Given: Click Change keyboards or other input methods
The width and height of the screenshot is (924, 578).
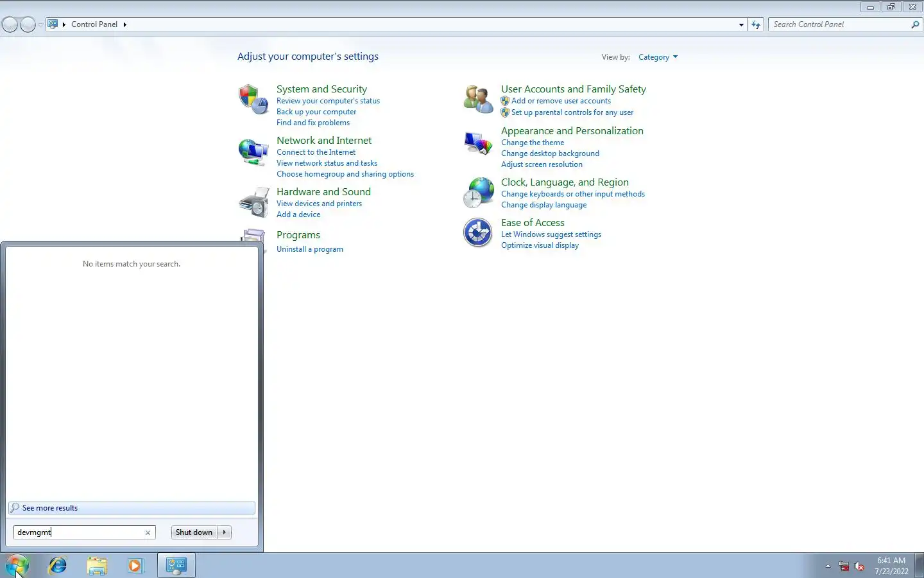Looking at the screenshot, I should pyautogui.click(x=573, y=194).
